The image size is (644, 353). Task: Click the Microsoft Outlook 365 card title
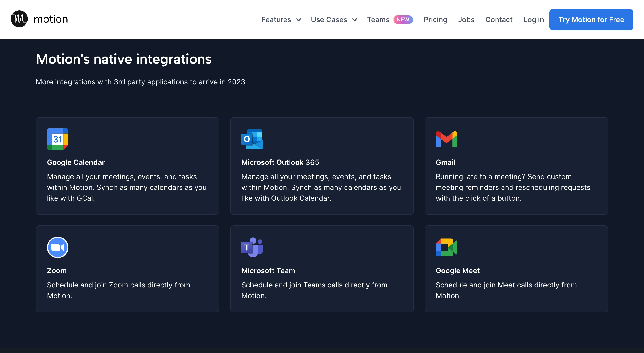click(x=280, y=162)
